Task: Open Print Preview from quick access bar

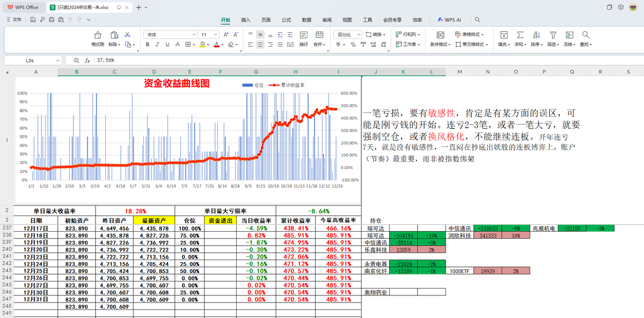Action: pyautogui.click(x=61, y=19)
